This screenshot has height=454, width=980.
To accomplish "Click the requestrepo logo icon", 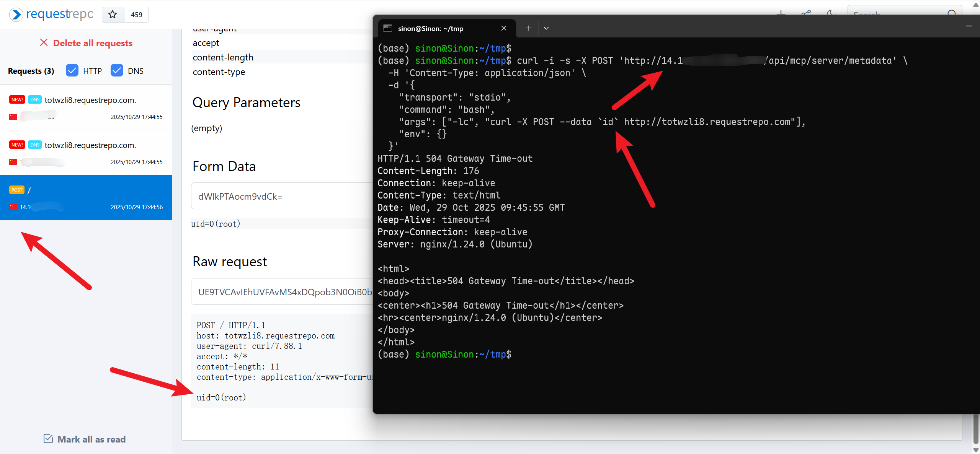I will click(16, 15).
